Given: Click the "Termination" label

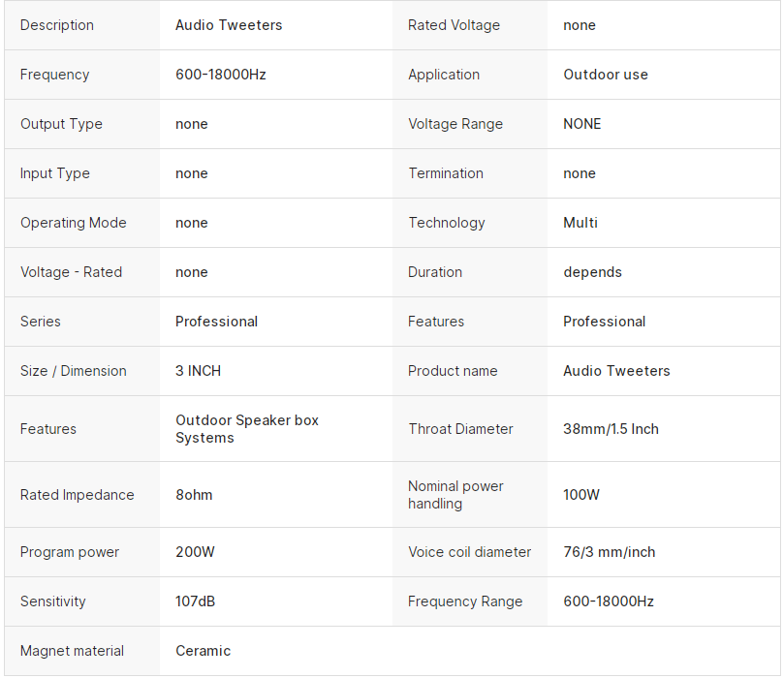Looking at the screenshot, I should 446,173.
